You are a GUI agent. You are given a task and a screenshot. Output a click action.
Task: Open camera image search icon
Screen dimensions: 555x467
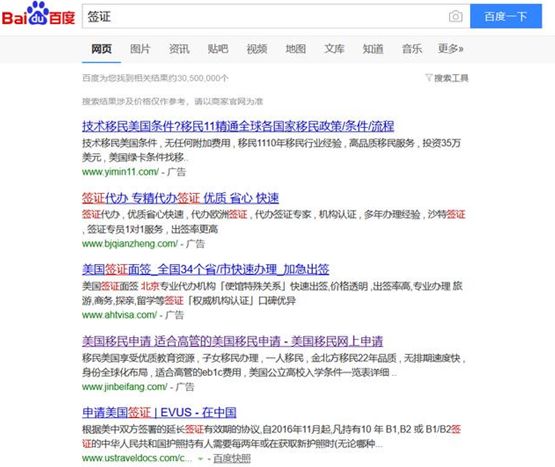click(456, 16)
